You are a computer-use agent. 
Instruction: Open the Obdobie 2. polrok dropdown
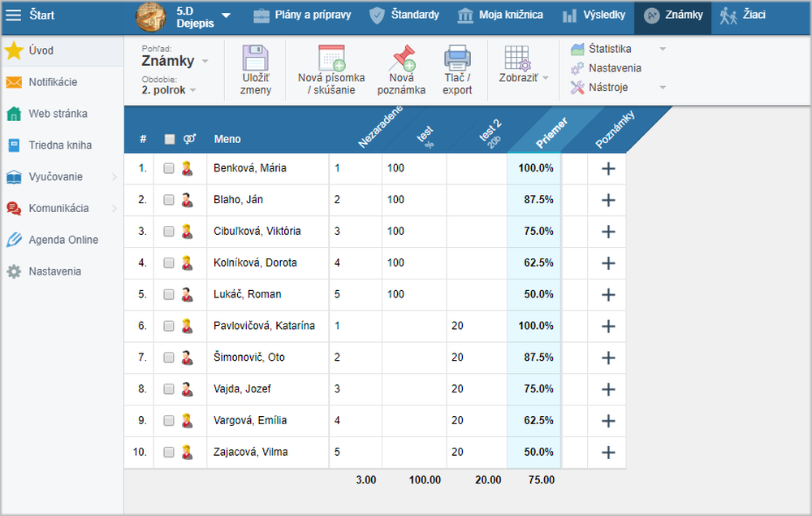(169, 90)
